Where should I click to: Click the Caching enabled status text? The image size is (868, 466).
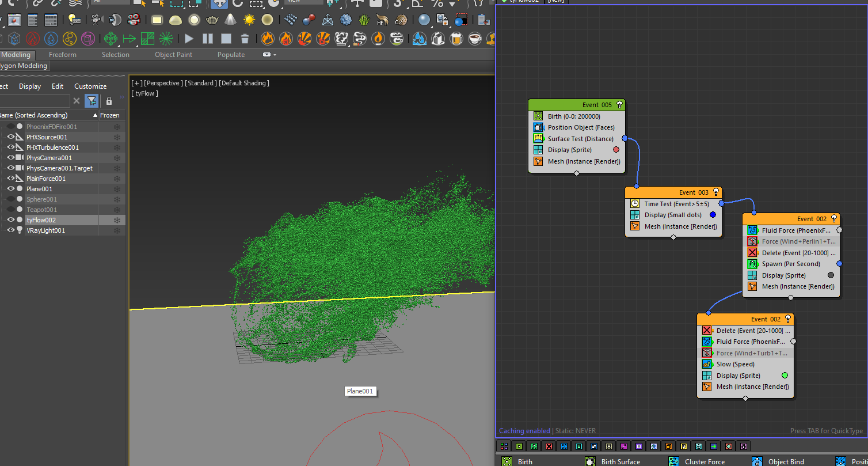coord(524,431)
